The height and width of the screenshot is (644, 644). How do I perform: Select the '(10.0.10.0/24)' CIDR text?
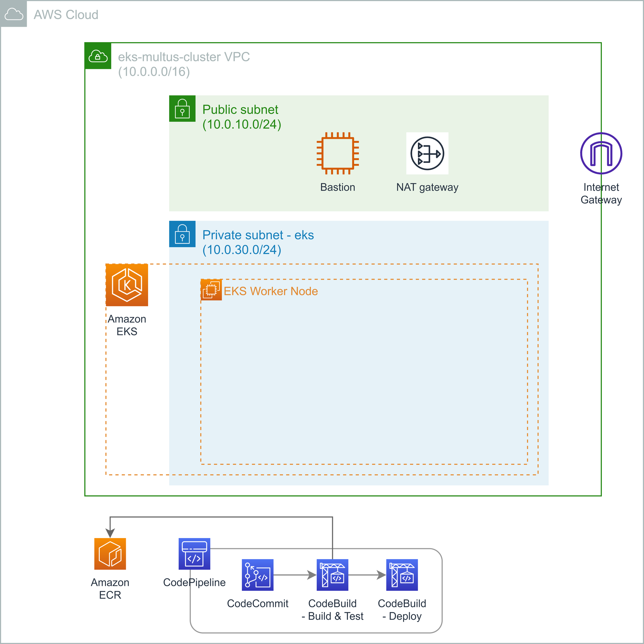tap(242, 124)
